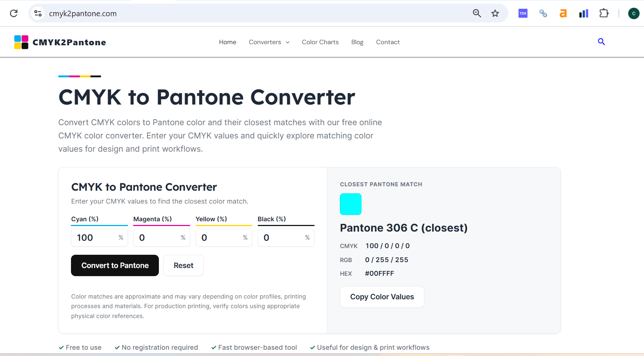Click the 'Free to use' checkmark text

pos(80,348)
